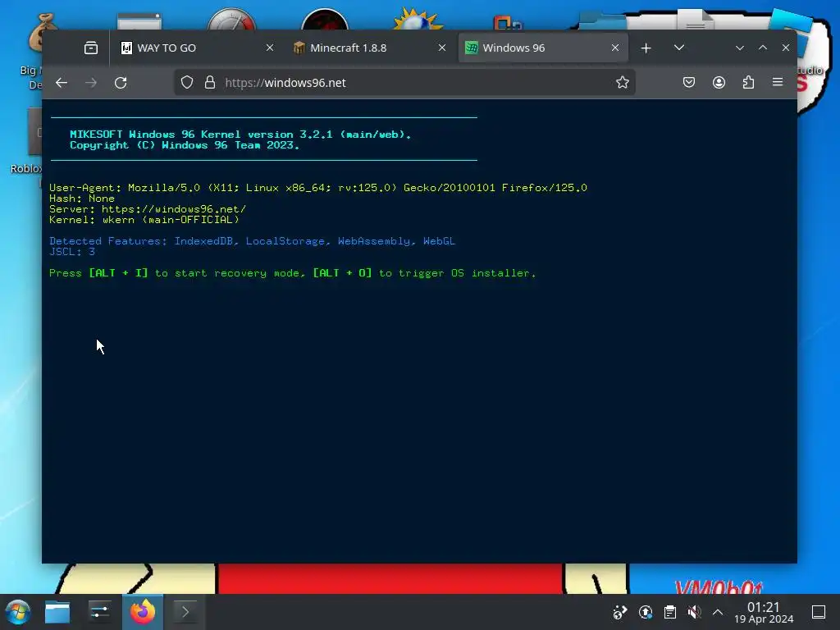Open the Firefox hamburger application menu
Image resolution: width=840 pixels, height=630 pixels.
click(x=778, y=83)
